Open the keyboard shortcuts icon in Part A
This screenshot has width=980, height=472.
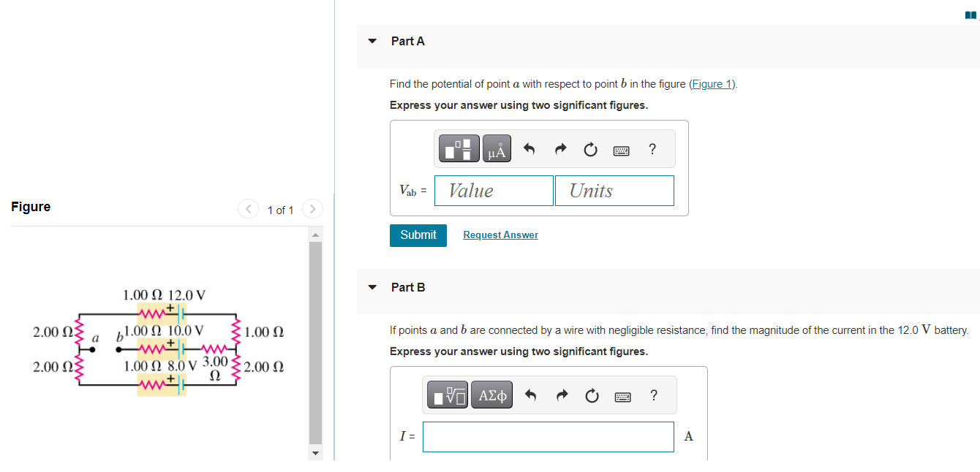click(x=621, y=150)
